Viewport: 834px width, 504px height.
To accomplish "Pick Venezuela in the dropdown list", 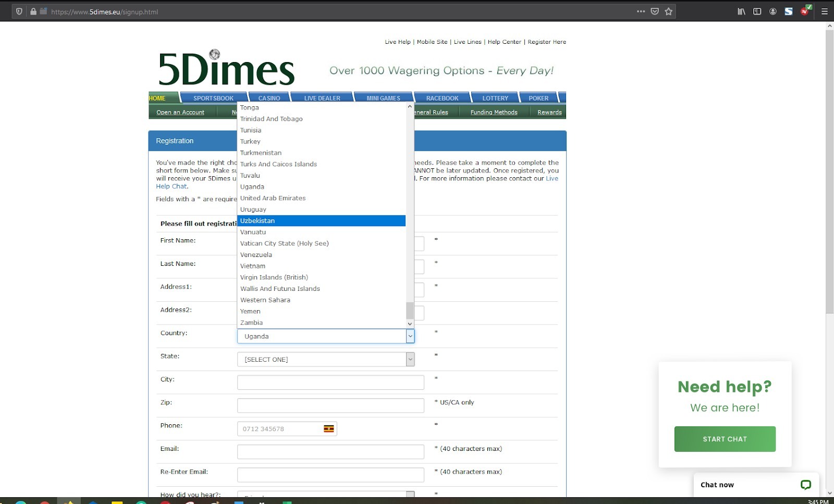I will (x=321, y=255).
